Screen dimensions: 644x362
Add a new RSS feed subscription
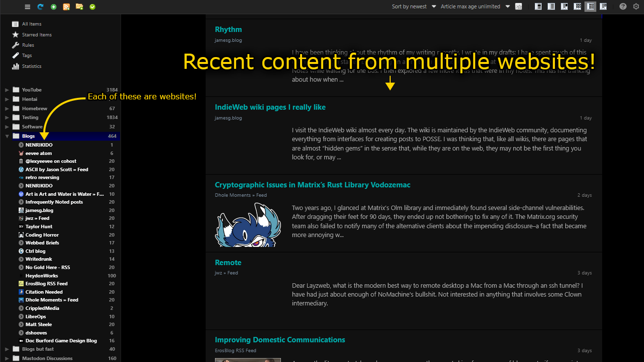click(x=66, y=7)
